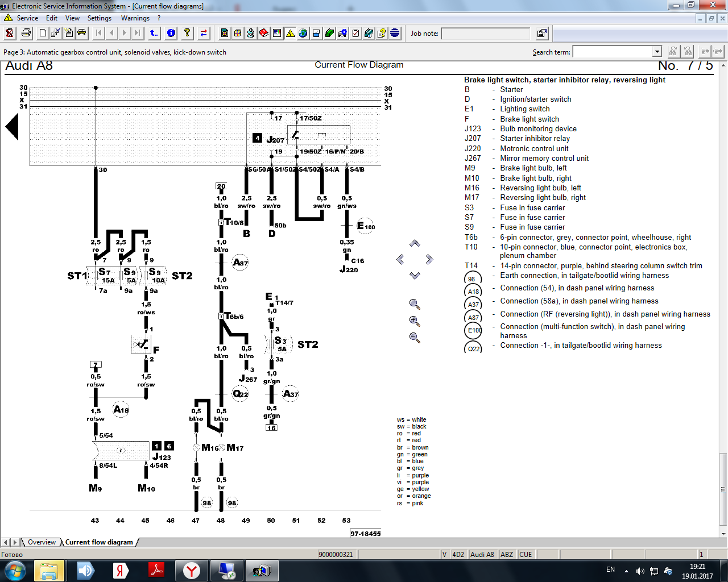
Task: Click 'Brake light switch' legend text
Action: [530, 119]
